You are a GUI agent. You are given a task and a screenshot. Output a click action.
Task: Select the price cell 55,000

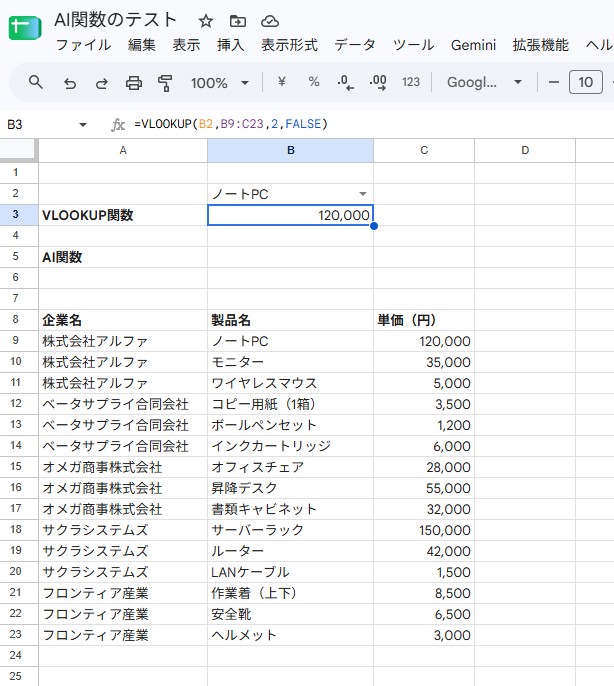point(424,488)
